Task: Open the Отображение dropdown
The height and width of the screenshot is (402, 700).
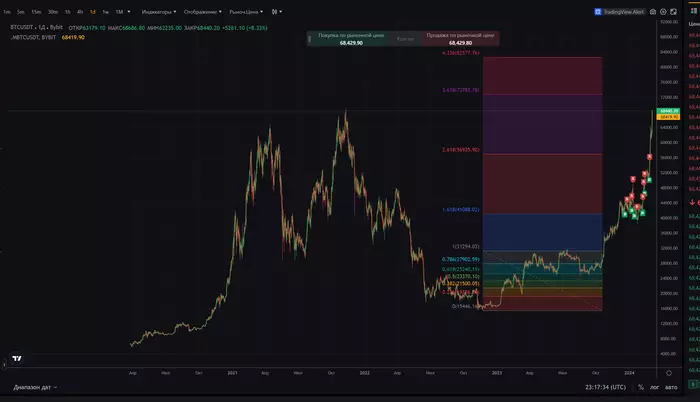Action: 203,12
